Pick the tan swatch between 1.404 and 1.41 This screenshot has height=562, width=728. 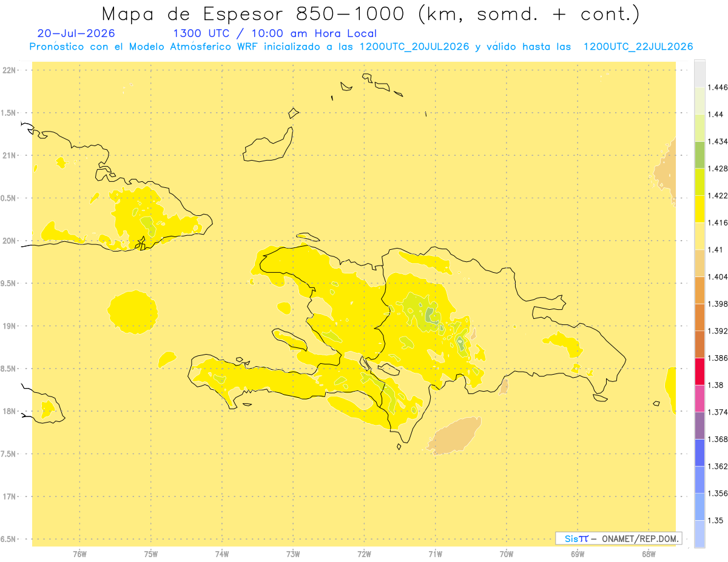[699, 263]
